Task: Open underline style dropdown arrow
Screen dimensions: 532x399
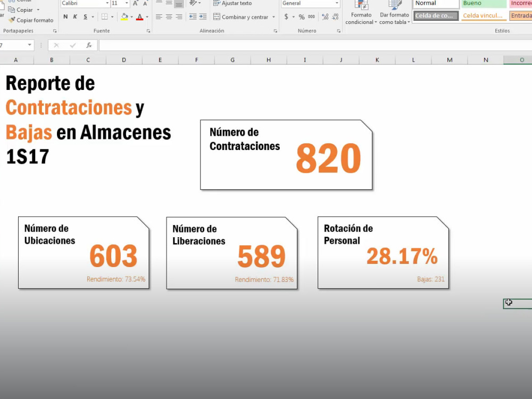Action: pos(93,16)
